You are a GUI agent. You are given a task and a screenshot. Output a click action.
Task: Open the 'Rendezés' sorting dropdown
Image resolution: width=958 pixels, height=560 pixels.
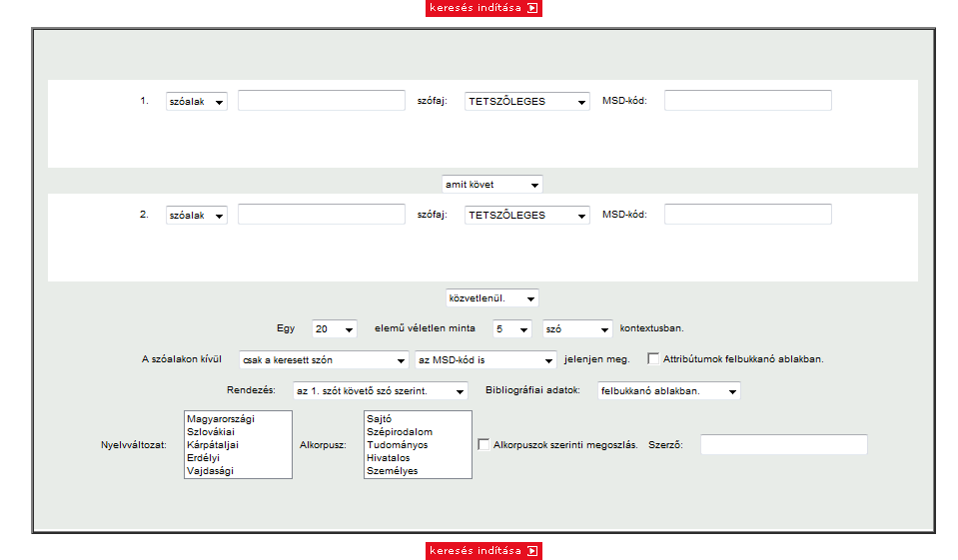[x=380, y=391]
